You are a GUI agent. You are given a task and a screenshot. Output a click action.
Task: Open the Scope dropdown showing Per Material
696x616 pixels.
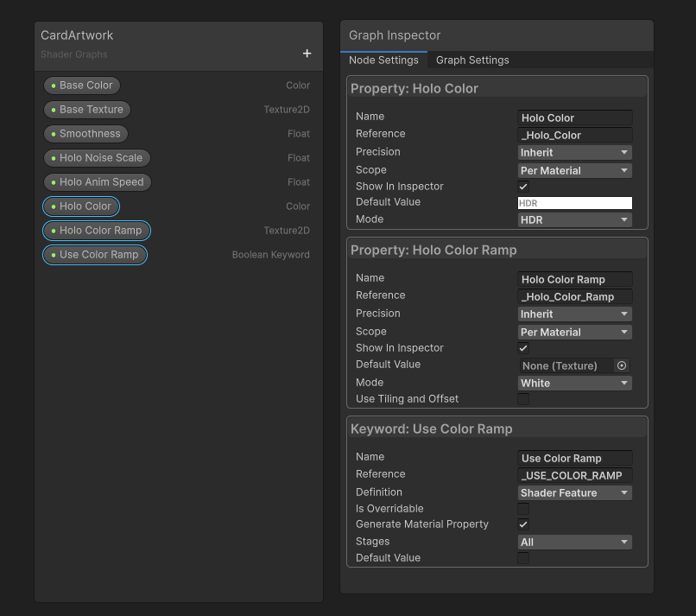(x=574, y=170)
